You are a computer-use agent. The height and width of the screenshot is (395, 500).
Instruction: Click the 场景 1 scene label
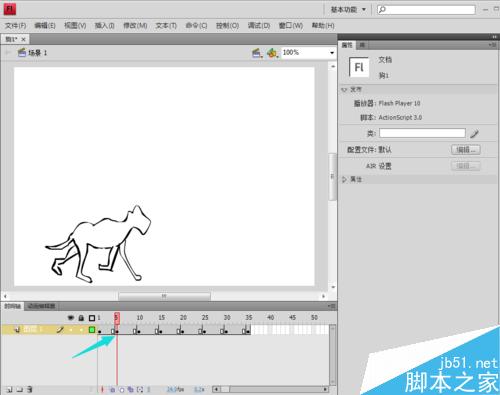pyautogui.click(x=37, y=53)
